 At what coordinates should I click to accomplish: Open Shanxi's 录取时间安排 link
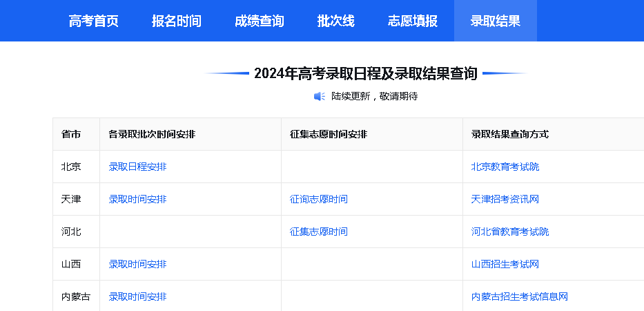tap(137, 264)
